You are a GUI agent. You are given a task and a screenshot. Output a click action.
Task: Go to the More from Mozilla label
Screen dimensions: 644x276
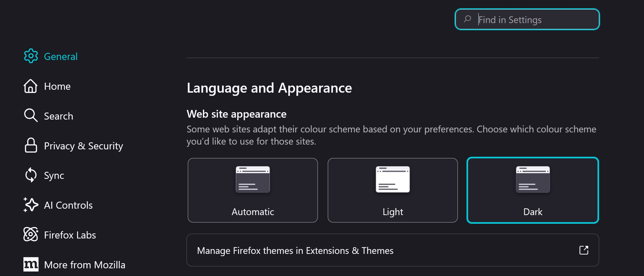point(84,265)
